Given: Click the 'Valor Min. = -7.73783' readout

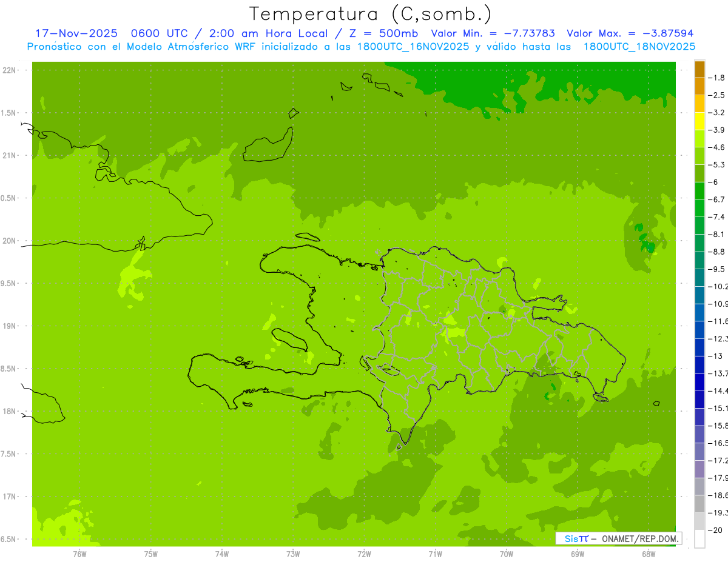Looking at the screenshot, I should [493, 33].
